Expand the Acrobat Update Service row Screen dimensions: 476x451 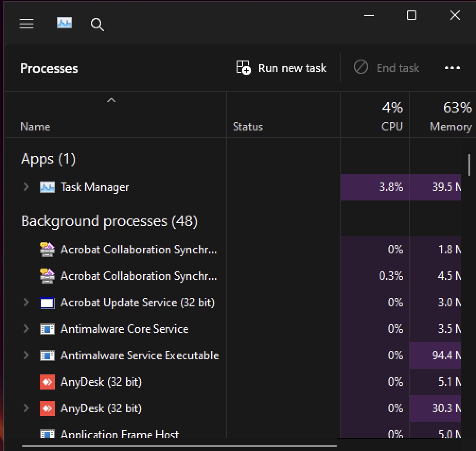pyautogui.click(x=26, y=303)
